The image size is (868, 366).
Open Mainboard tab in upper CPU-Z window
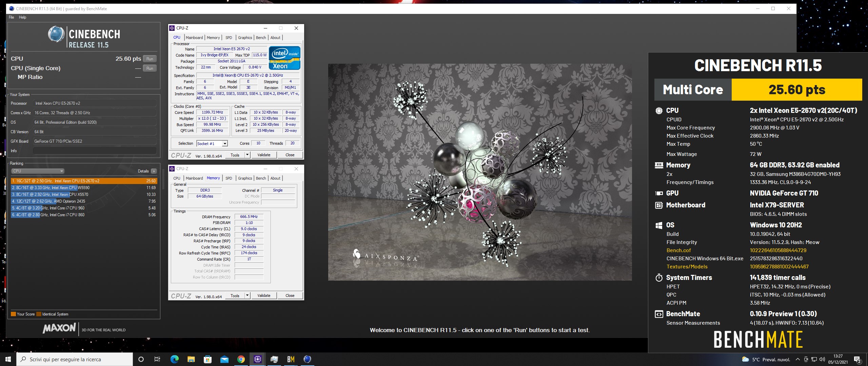pos(194,38)
